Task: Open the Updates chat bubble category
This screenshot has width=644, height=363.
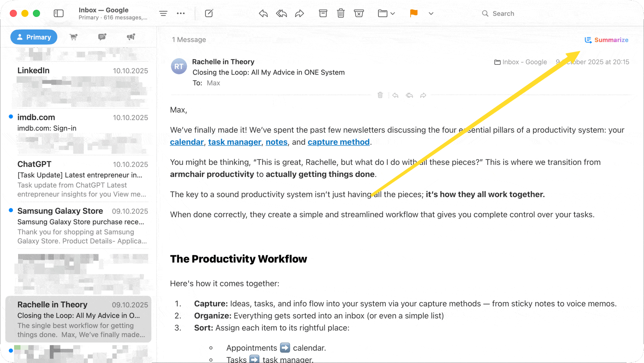Action: tap(102, 37)
